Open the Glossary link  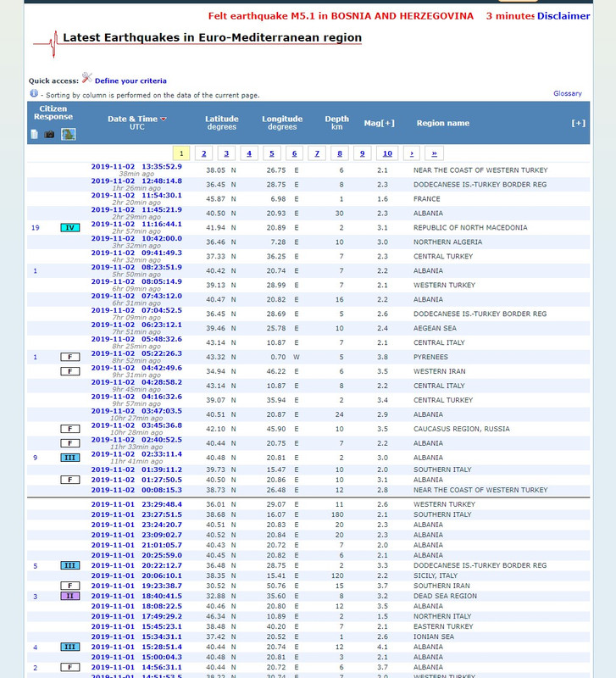click(x=567, y=93)
